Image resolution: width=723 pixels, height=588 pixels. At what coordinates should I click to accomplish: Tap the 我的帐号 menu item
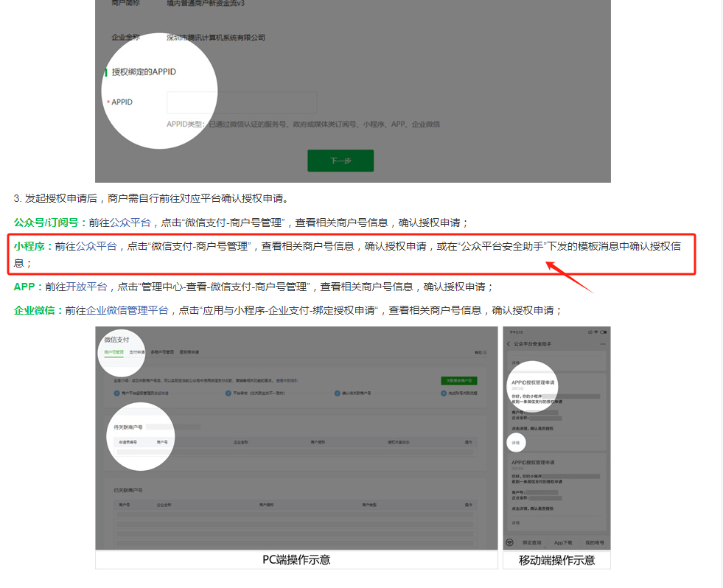click(x=594, y=543)
